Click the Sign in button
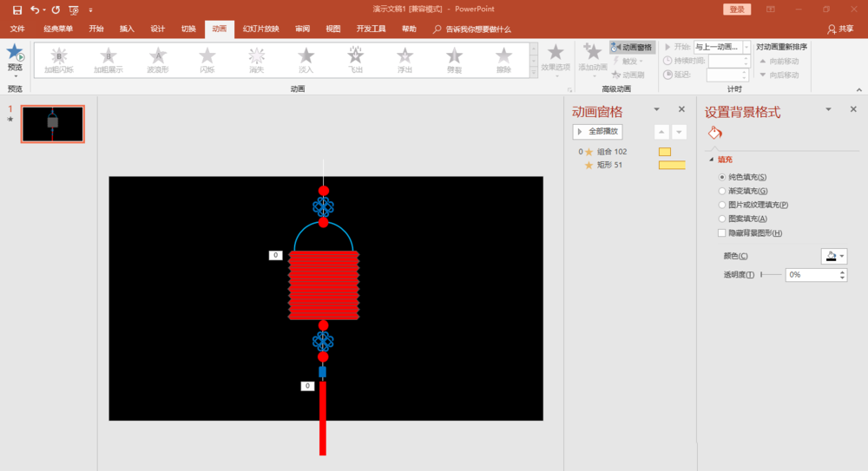 click(736, 10)
